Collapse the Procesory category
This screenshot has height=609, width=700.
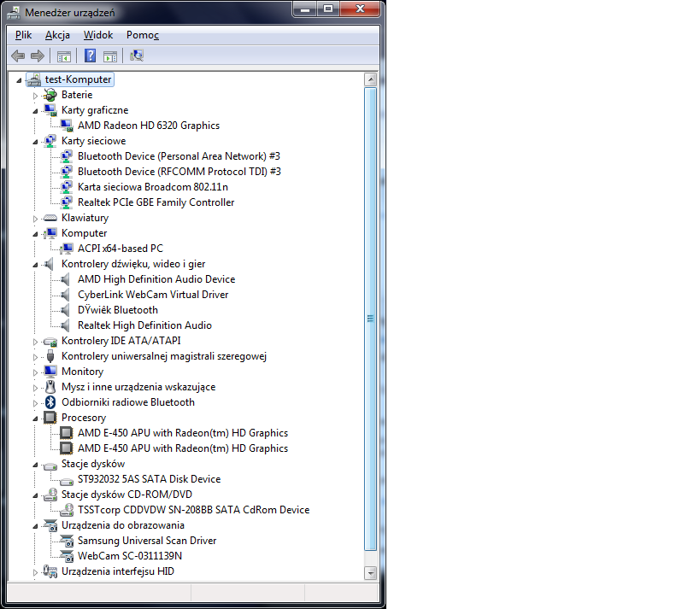point(35,419)
